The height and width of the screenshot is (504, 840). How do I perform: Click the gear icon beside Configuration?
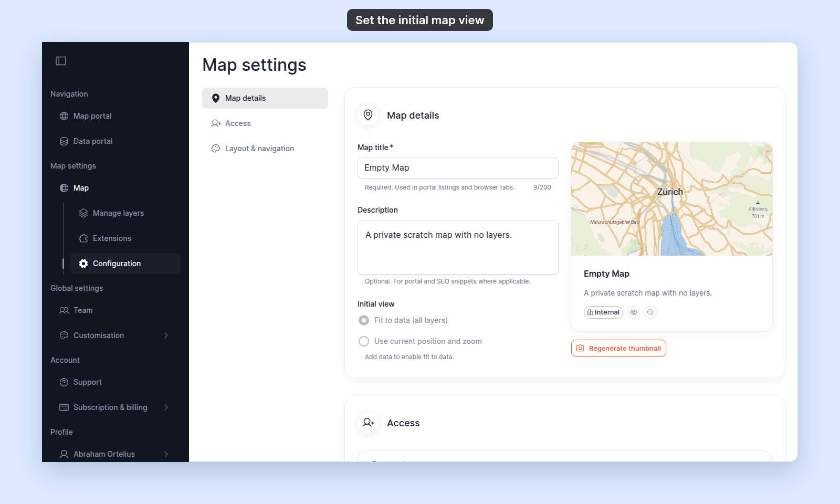click(83, 264)
